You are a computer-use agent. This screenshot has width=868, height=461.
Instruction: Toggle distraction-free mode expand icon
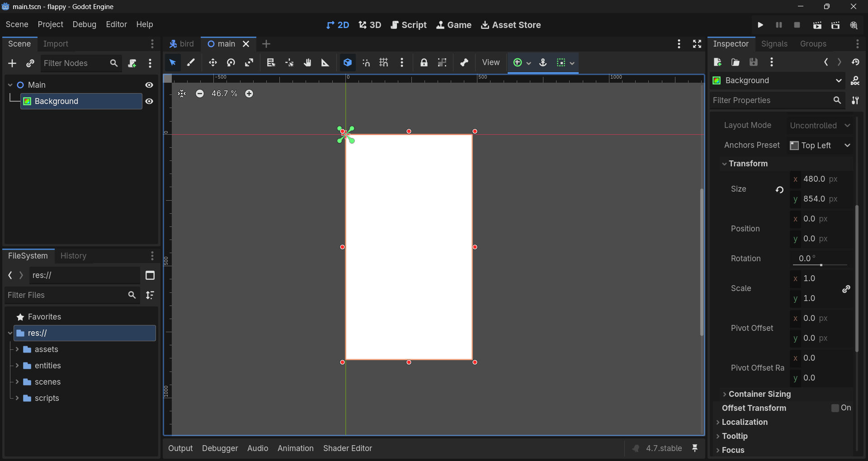pos(697,44)
